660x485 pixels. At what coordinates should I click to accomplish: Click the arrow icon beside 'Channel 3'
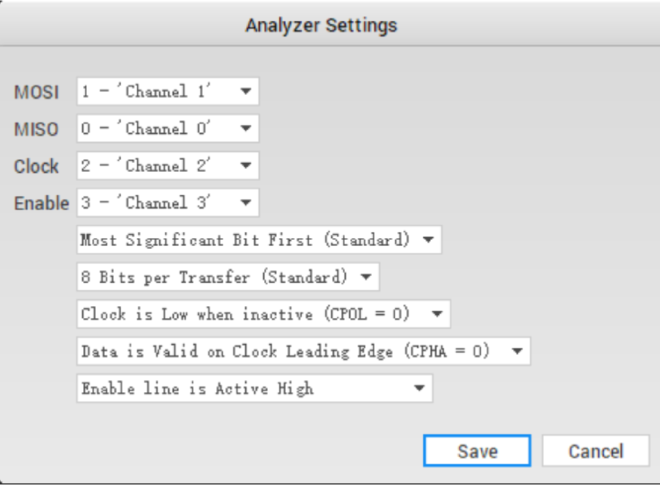(x=245, y=203)
